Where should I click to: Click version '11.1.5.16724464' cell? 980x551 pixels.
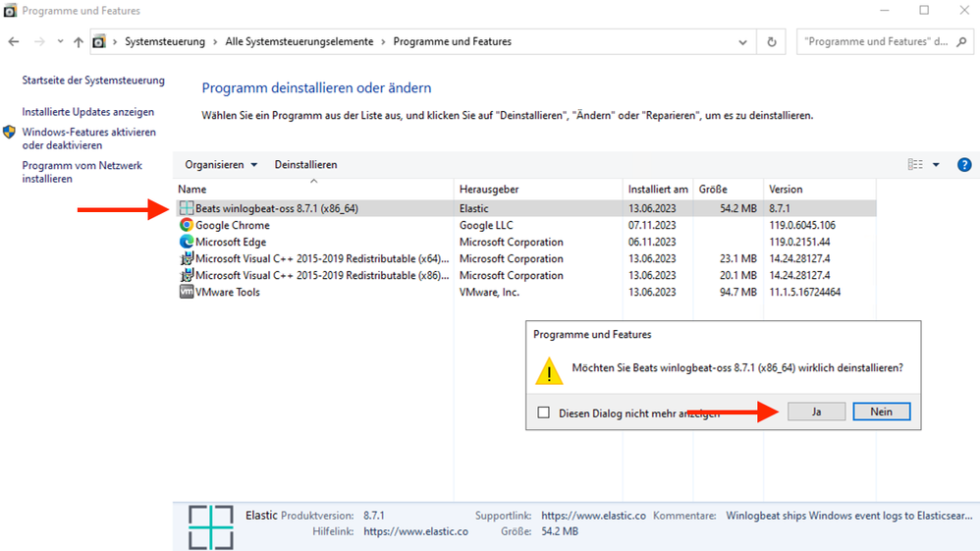click(x=805, y=292)
